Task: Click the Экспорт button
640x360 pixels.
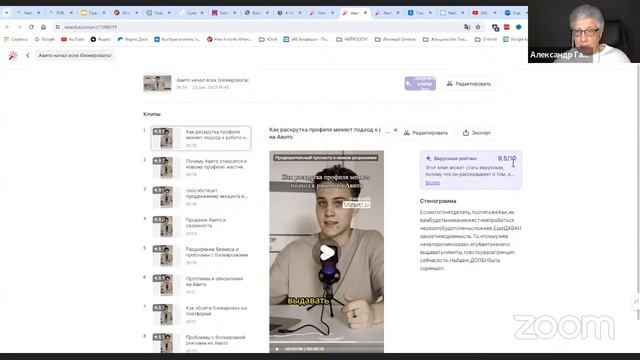Action: [477, 133]
